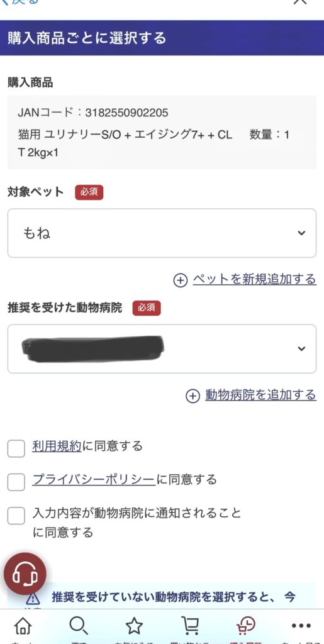Open the 推奨を受けた動物病院 dropdown

162,348
